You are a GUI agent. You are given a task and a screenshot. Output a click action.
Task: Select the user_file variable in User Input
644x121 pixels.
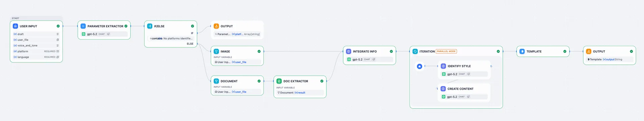[x=36, y=40]
